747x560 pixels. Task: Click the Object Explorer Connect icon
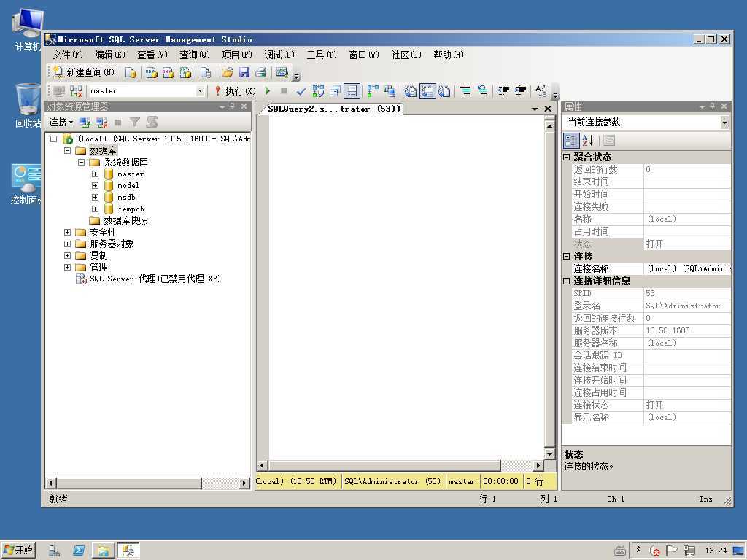(85, 122)
